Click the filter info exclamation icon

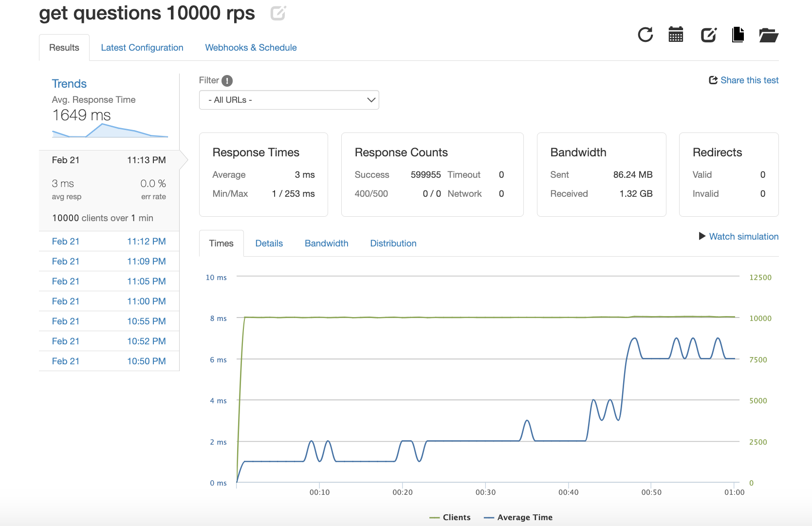227,81
